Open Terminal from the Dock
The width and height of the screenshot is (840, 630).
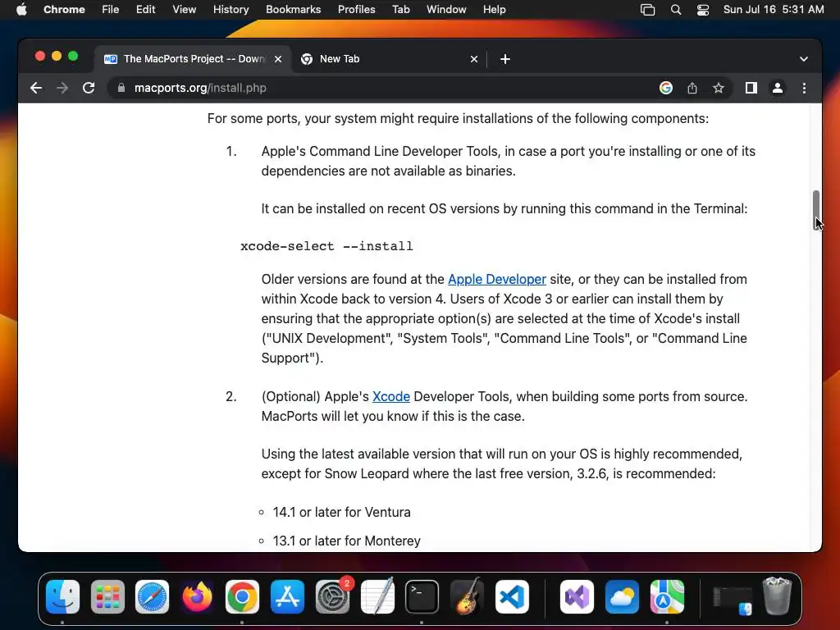coord(422,597)
